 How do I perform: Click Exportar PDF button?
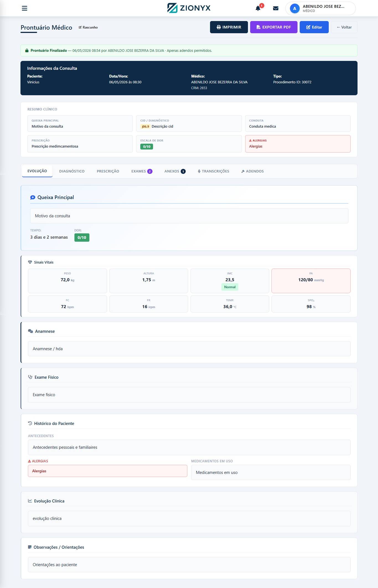tap(274, 27)
